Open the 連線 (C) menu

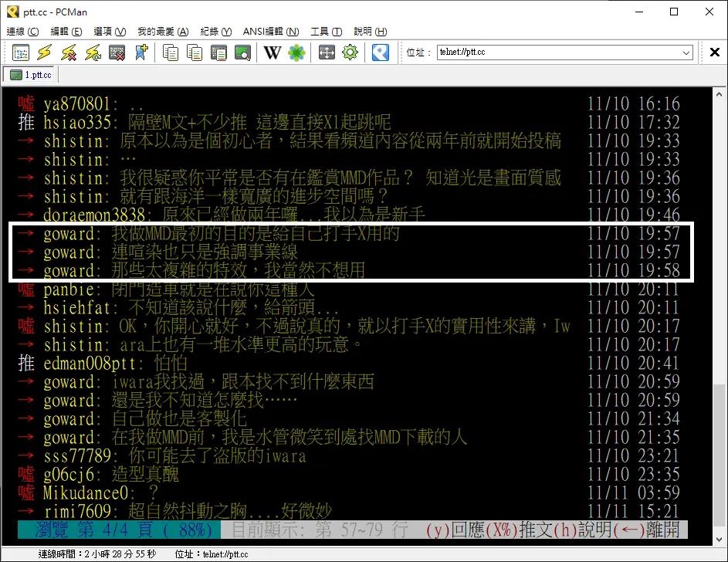[x=22, y=32]
